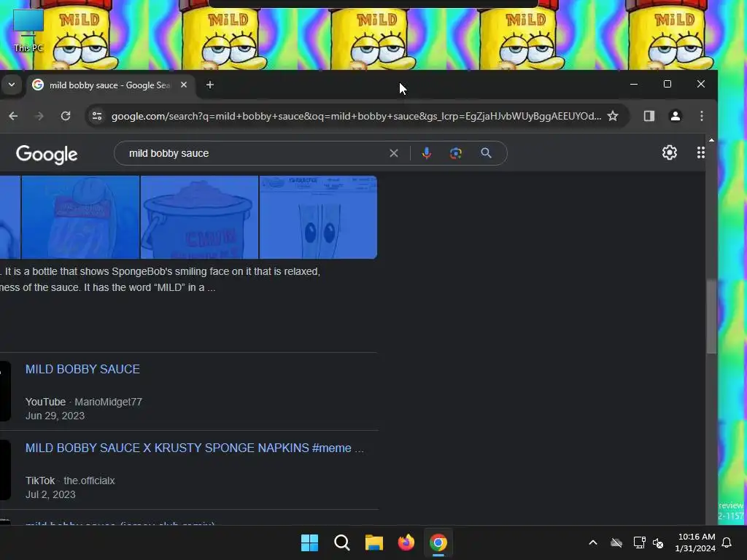
Task: Click the google.com URL address bar
Action: pos(356,116)
